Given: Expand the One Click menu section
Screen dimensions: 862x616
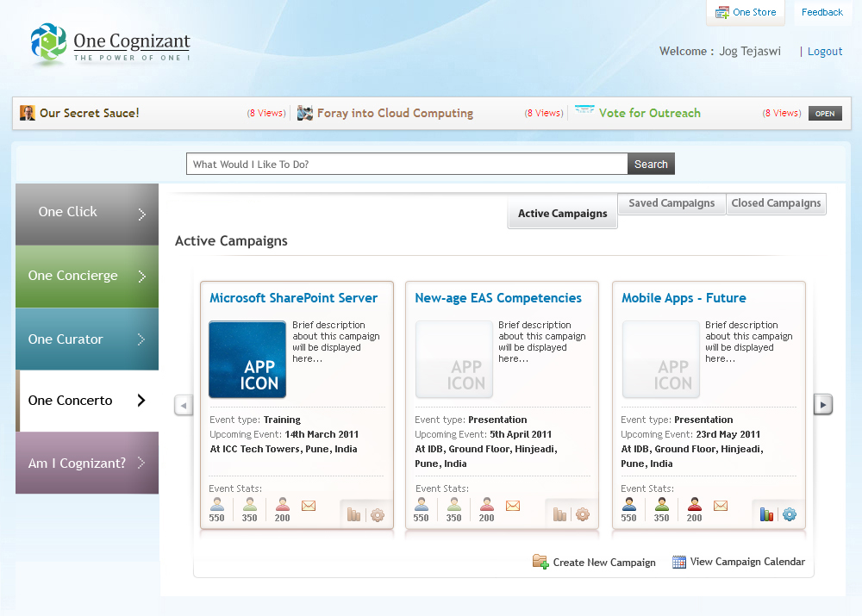Looking at the screenshot, I should 86,213.
